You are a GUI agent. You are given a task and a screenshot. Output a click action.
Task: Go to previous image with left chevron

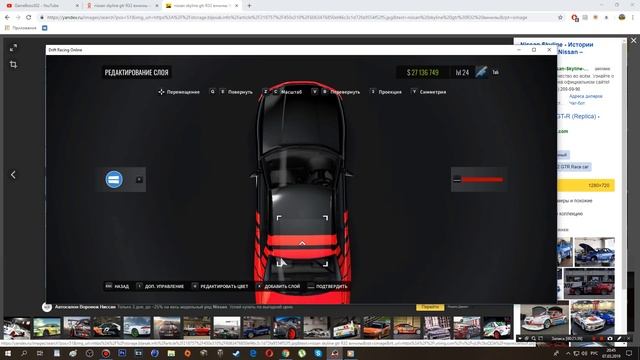click(x=13, y=175)
